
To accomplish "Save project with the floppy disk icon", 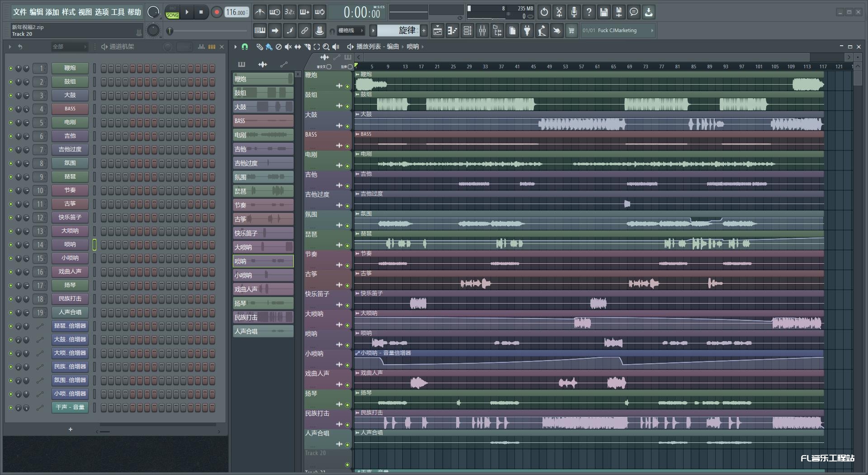I will coord(604,12).
